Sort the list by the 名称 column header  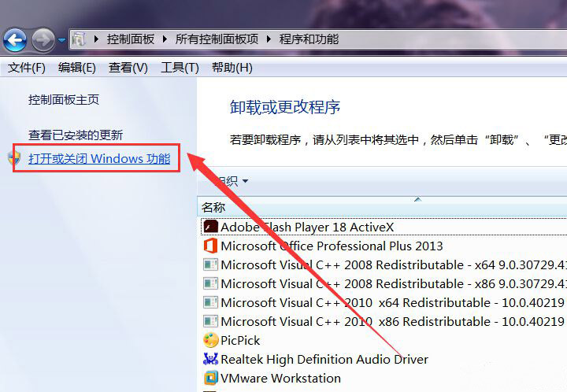pyautogui.click(x=213, y=207)
